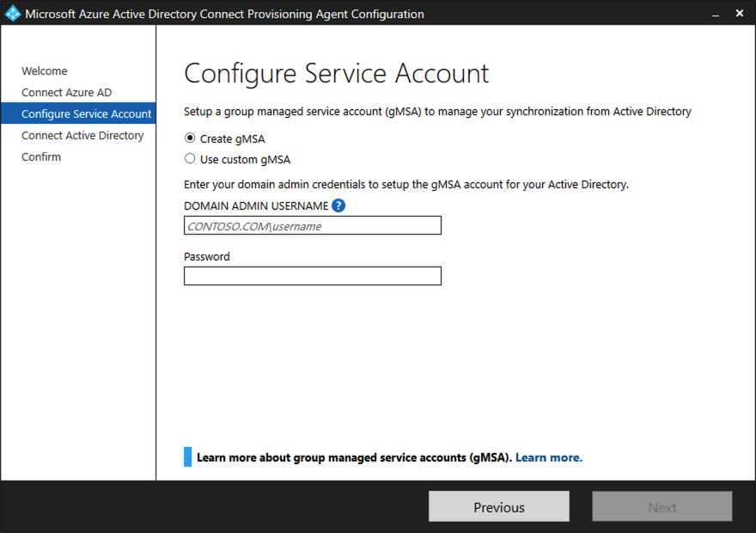Open the Connect Active Directory step
The height and width of the screenshot is (533, 756).
82,135
